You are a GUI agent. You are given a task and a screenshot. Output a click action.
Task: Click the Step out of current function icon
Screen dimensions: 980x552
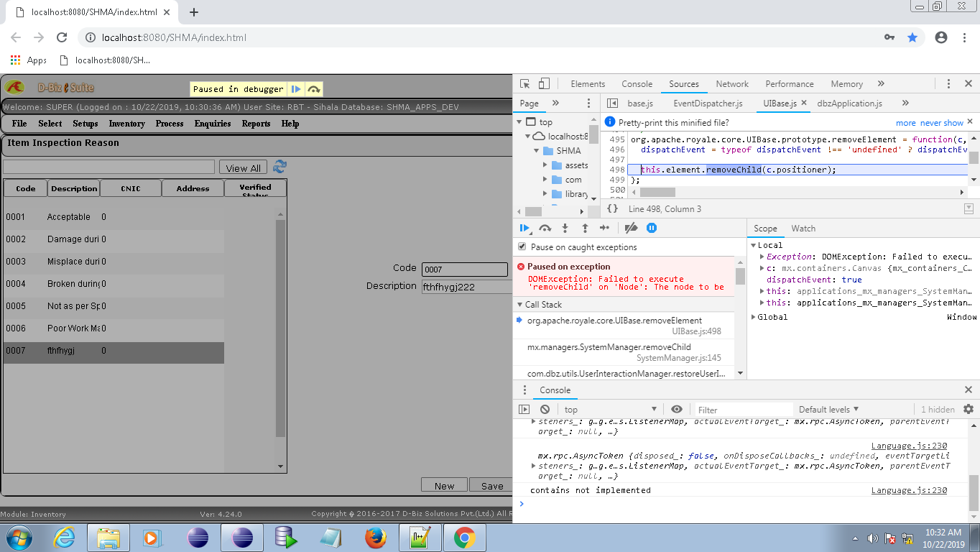585,228
